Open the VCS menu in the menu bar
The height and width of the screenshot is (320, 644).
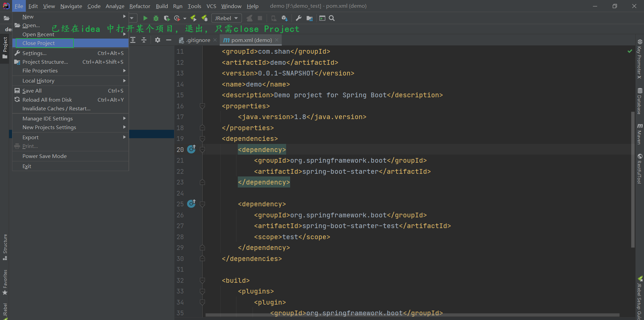(x=211, y=6)
